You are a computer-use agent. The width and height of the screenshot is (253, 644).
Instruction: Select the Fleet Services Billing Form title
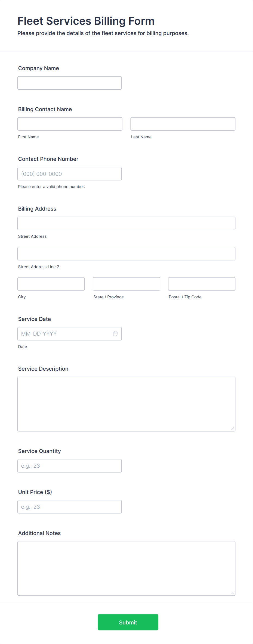[86, 21]
